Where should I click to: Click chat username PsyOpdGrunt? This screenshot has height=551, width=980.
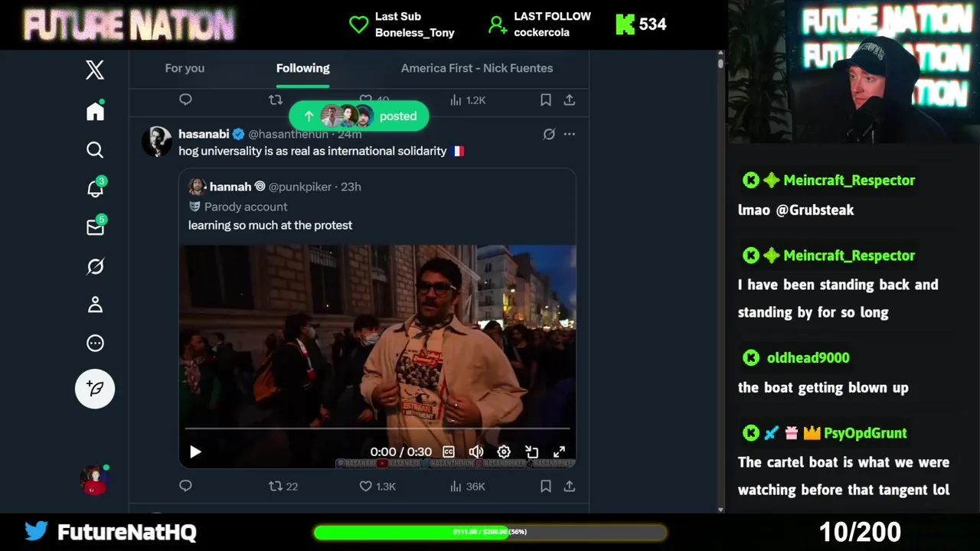[x=865, y=433]
